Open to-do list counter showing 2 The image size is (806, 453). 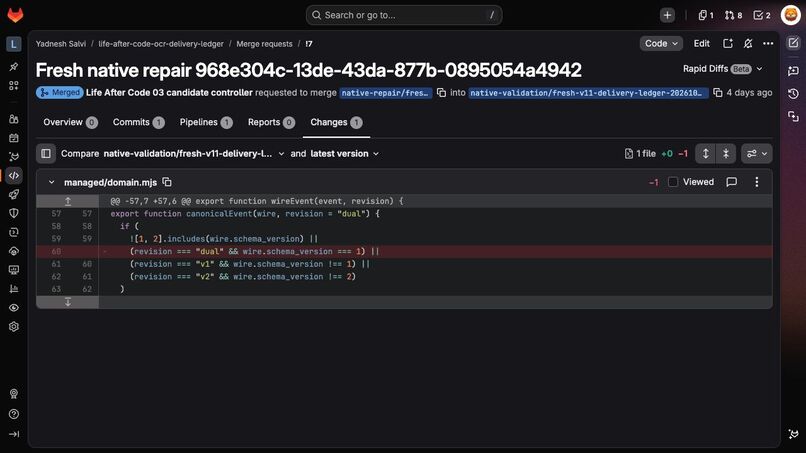point(762,15)
